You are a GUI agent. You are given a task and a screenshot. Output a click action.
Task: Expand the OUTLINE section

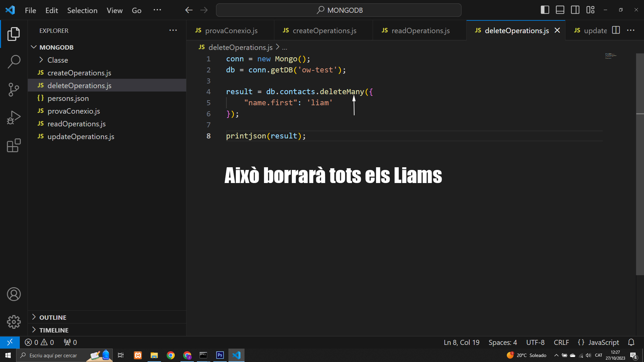(x=53, y=317)
